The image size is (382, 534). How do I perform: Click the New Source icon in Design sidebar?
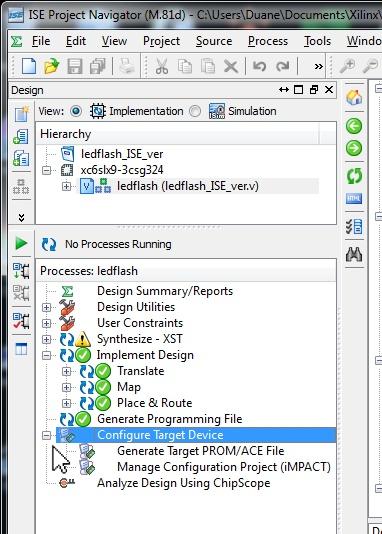coord(21,114)
